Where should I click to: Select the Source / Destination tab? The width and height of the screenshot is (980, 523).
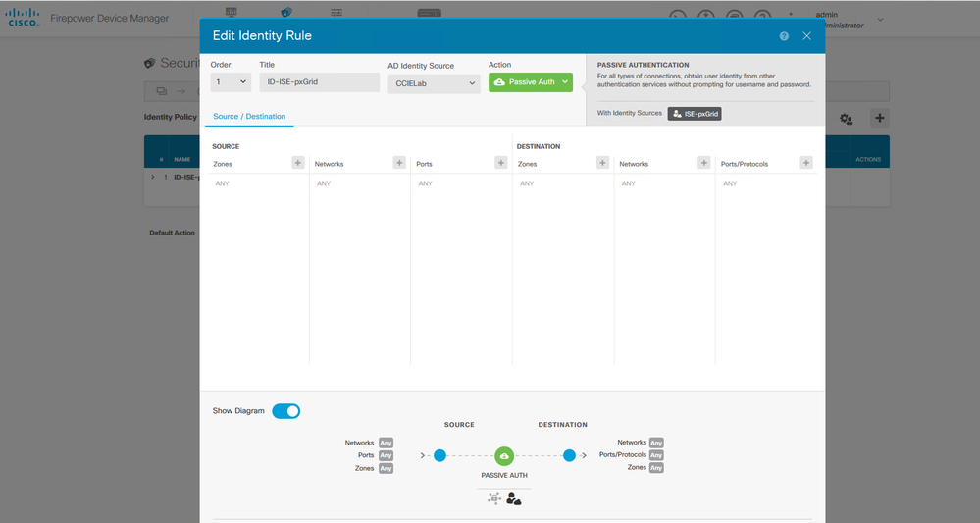click(249, 116)
